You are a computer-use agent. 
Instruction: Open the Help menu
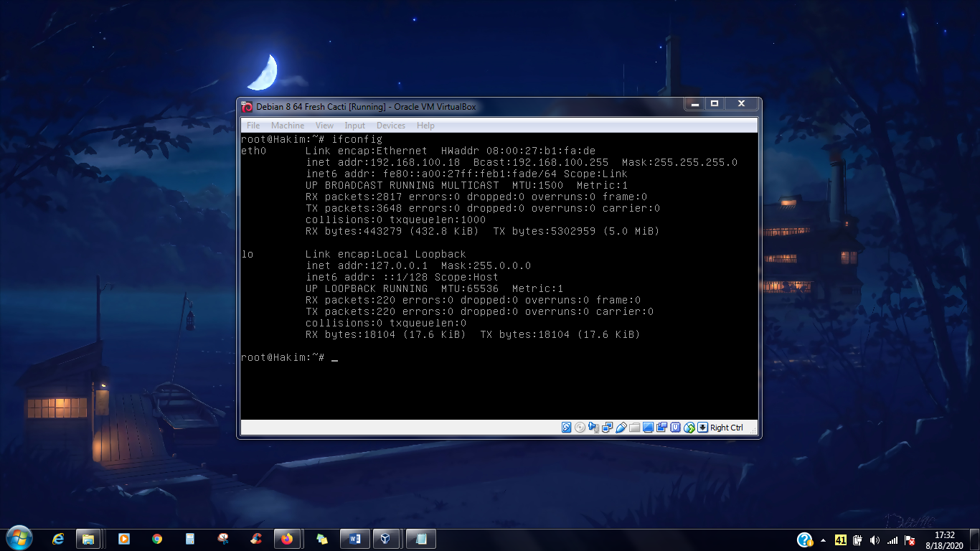[x=425, y=126]
